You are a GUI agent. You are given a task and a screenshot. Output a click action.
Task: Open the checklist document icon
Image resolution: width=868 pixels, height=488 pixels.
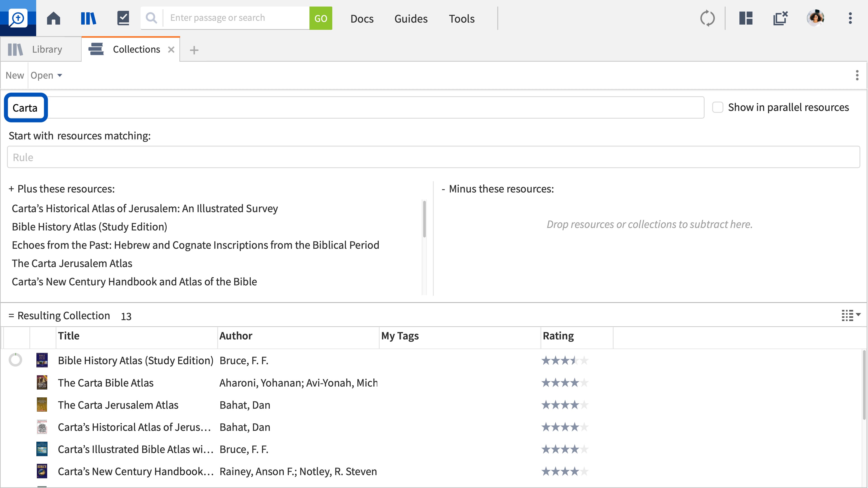pyautogui.click(x=123, y=18)
